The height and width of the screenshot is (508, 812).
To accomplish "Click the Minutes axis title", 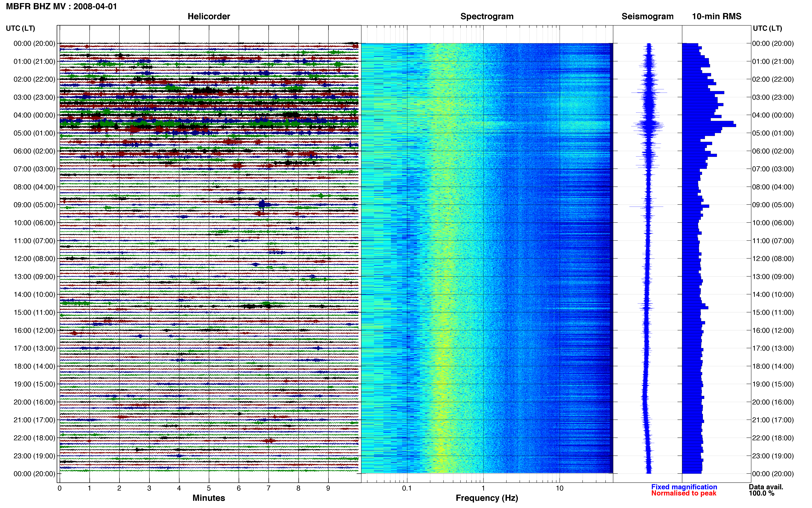I will [x=209, y=498].
